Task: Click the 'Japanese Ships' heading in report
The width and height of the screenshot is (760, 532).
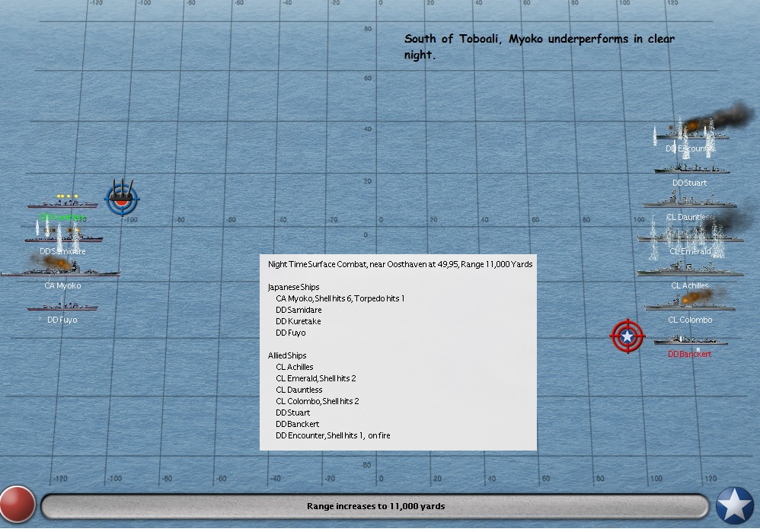Action: (x=293, y=287)
